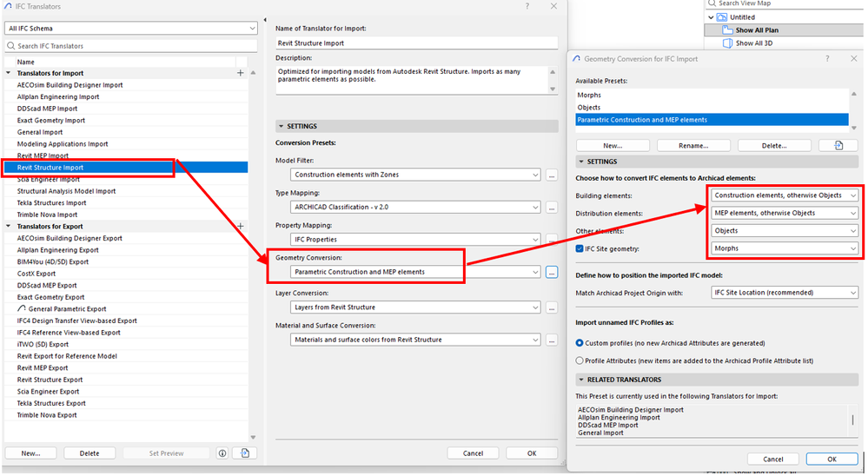Open Distribution elements conversion dropdown
This screenshot has width=868, height=476.
click(785, 213)
